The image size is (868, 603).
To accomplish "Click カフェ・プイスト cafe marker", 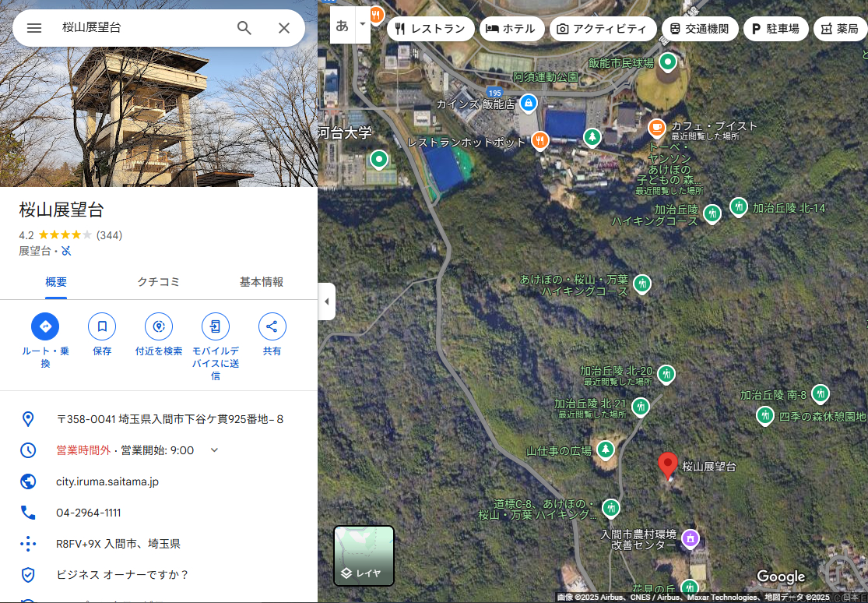I will [x=656, y=128].
